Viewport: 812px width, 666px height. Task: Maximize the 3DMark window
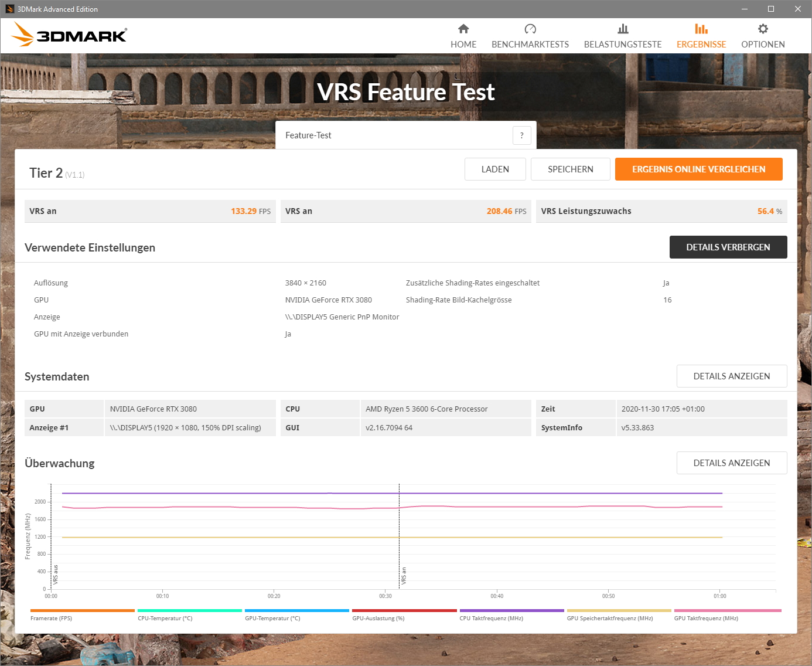pos(771,9)
